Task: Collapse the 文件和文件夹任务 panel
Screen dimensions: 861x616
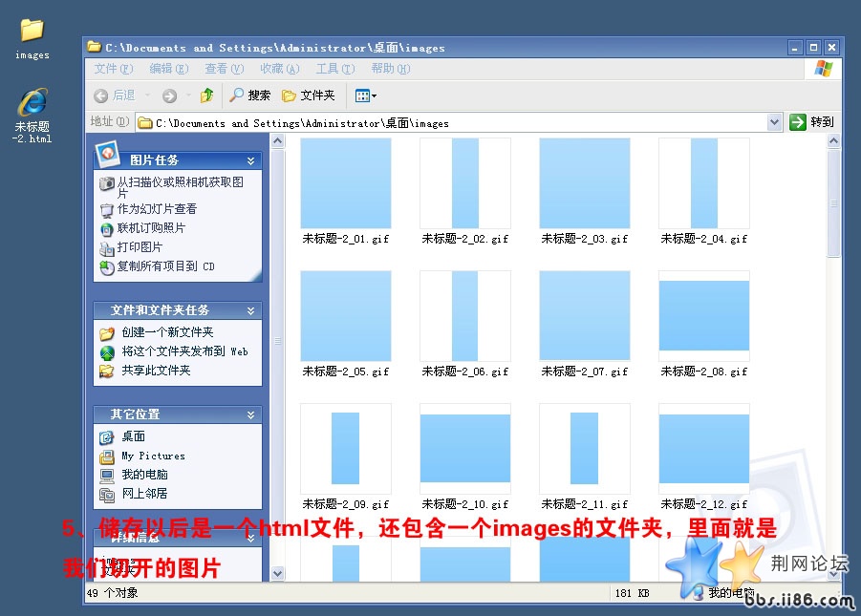Action: pos(250,310)
